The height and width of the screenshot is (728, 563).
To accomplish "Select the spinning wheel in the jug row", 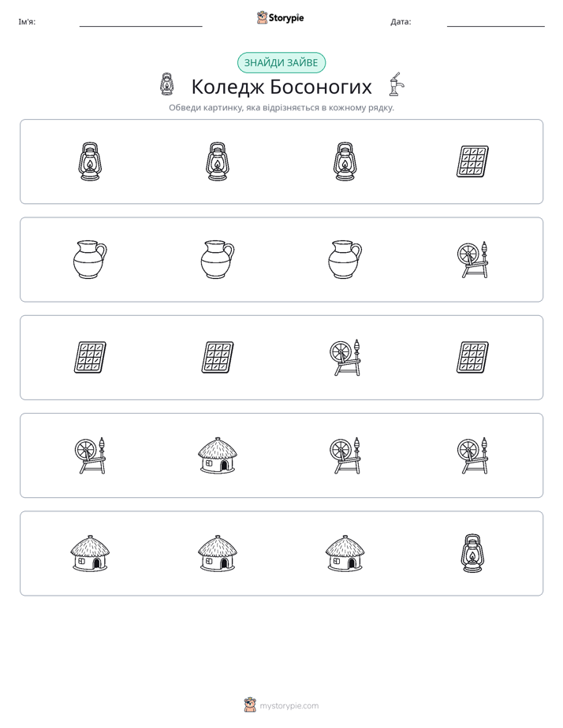I will [x=472, y=259].
